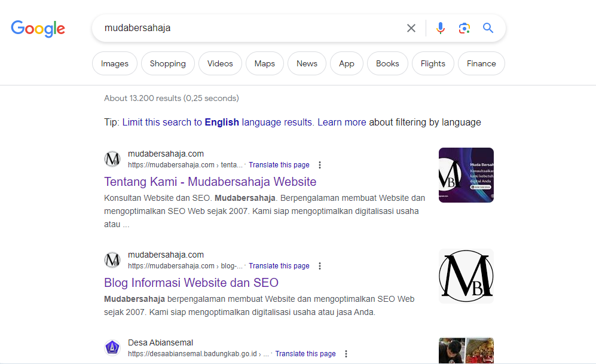The image size is (596, 364).
Task: Open the Blog Informasi Website dan SEO link
Action: coord(191,283)
